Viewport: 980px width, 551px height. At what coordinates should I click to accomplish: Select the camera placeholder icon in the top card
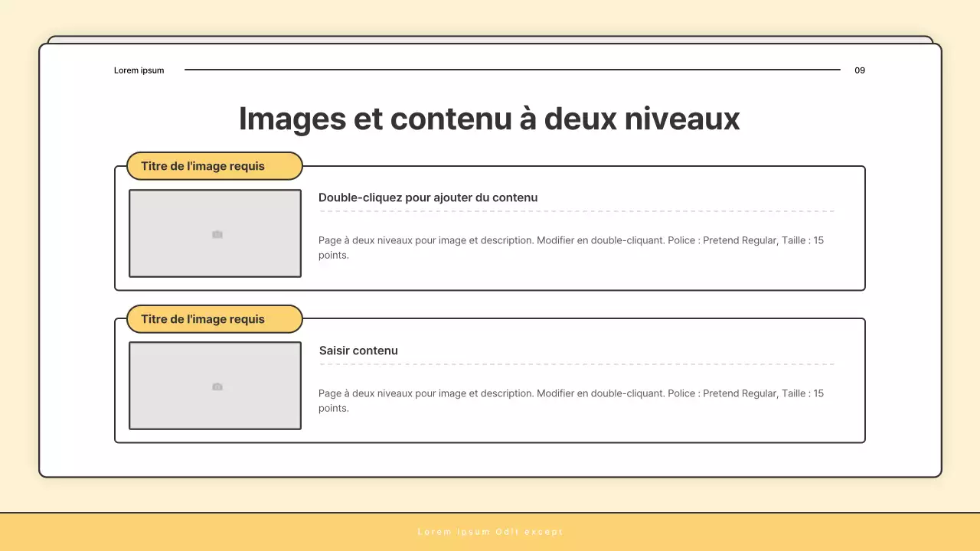217,234
